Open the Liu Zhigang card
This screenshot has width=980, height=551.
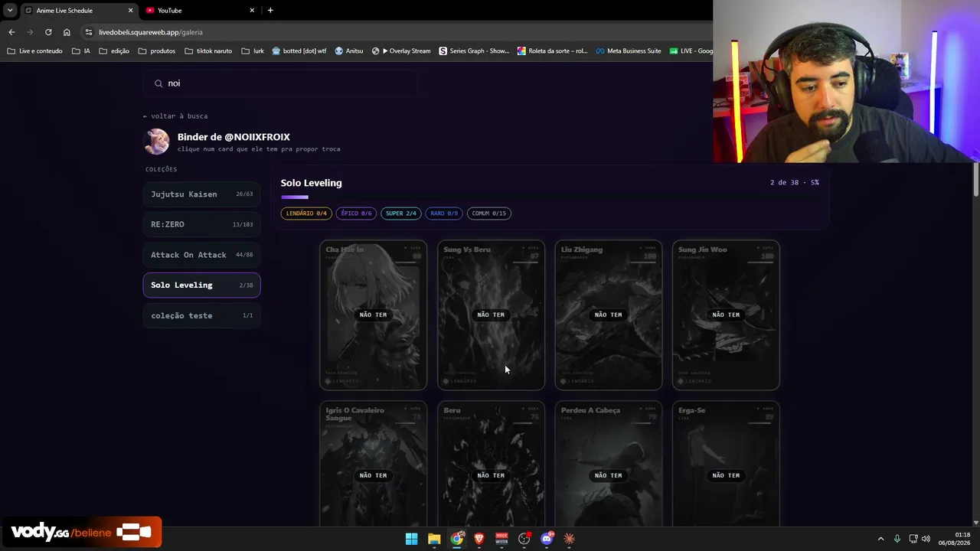(609, 315)
